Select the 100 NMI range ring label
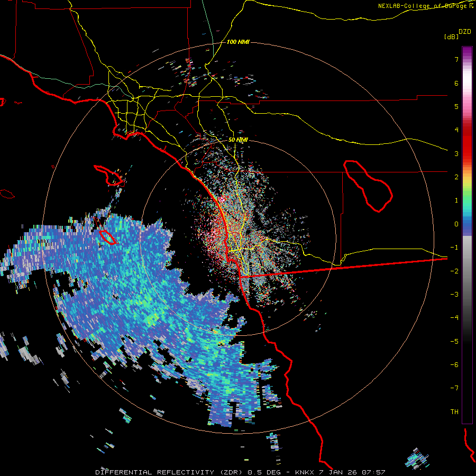 point(238,42)
